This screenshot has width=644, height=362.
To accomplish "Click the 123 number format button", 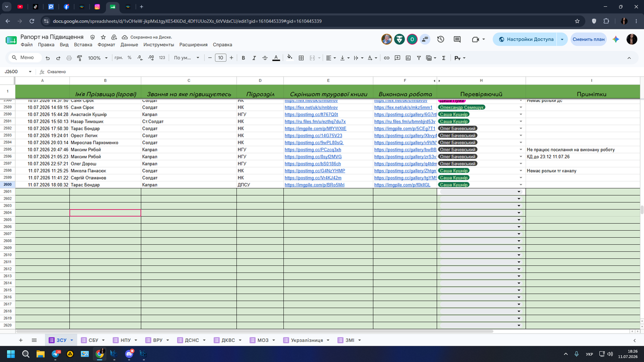I will click(x=162, y=58).
